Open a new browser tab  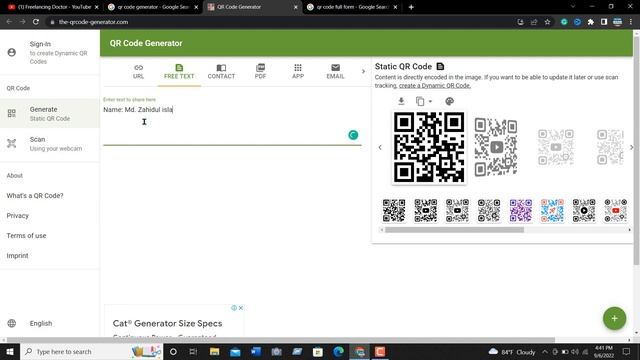coord(411,7)
